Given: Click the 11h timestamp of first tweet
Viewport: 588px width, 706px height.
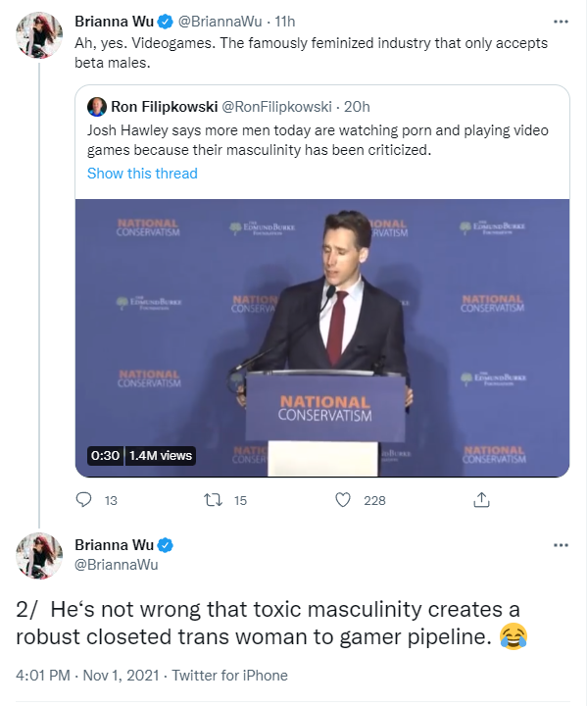Looking at the screenshot, I should pyautogui.click(x=285, y=22).
